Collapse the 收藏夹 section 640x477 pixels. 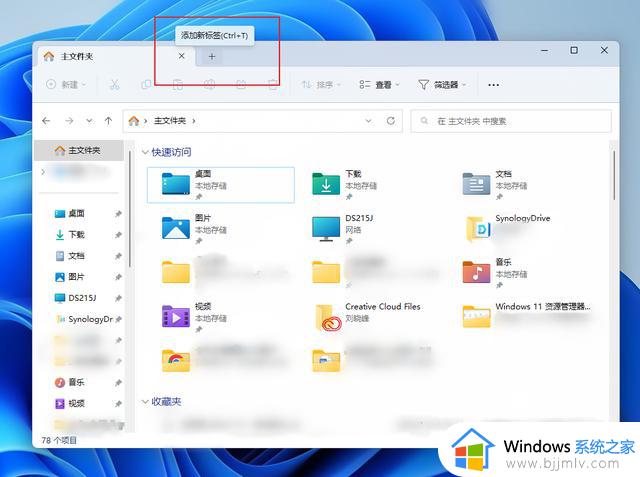(x=145, y=402)
